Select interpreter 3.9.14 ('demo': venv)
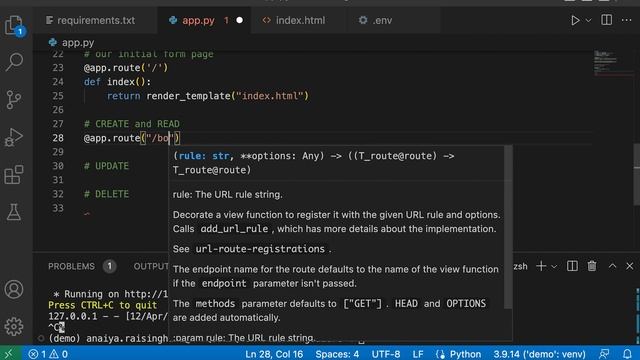640x360 pixels. click(x=539, y=354)
